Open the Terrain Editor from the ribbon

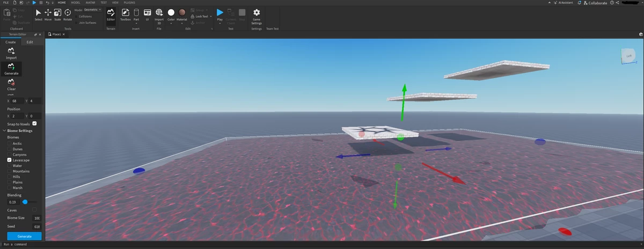click(x=111, y=14)
